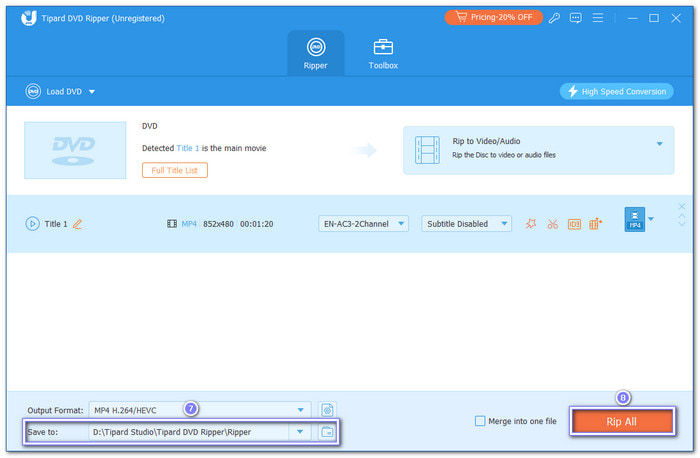
Task: Open the Edit effects star-wand icon
Action: point(531,224)
